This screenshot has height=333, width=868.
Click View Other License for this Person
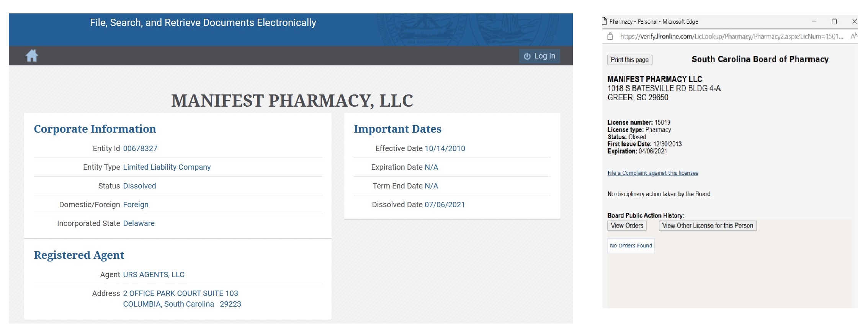pos(708,226)
